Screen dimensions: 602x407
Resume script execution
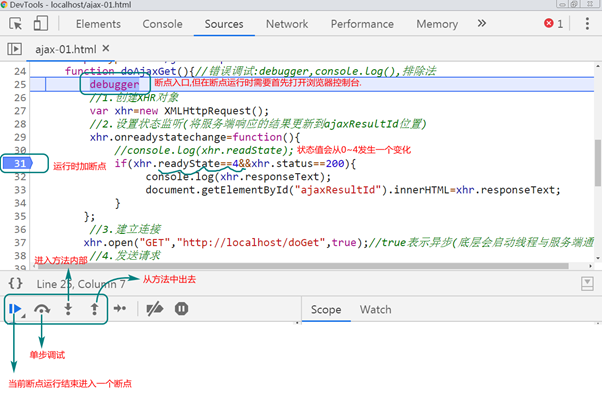[x=15, y=309]
